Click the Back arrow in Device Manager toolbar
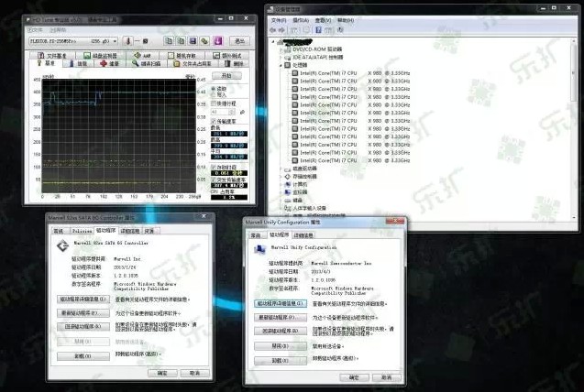This screenshot has width=584, height=392. pyautogui.click(x=273, y=29)
